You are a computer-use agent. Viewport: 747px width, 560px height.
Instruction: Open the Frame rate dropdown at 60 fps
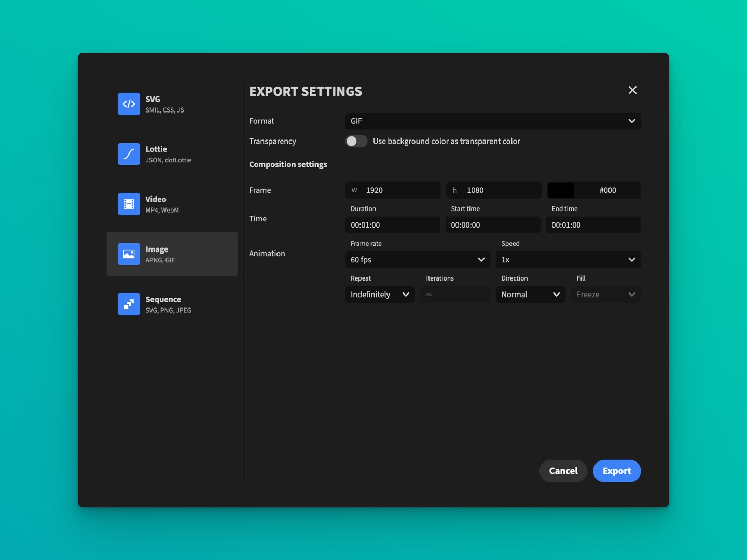tap(418, 260)
